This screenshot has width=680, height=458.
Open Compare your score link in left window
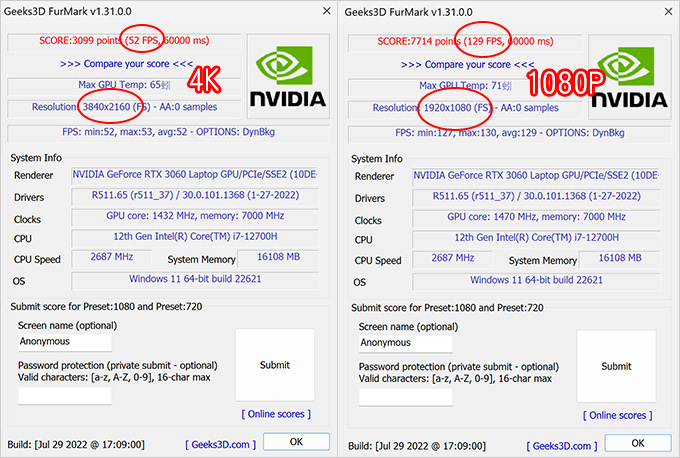tap(127, 64)
